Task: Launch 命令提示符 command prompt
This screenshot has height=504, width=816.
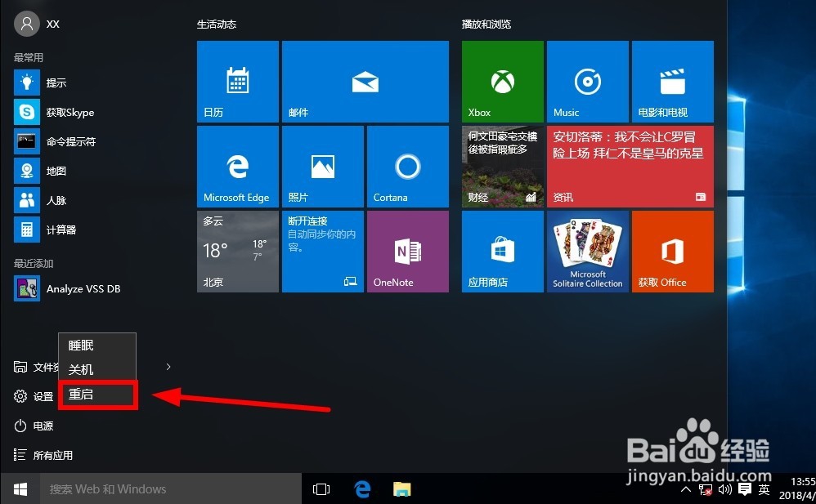Action: (x=94, y=141)
